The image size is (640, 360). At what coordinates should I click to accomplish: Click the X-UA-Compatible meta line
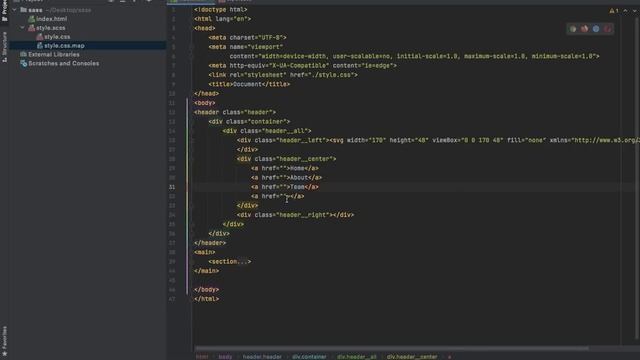point(302,65)
